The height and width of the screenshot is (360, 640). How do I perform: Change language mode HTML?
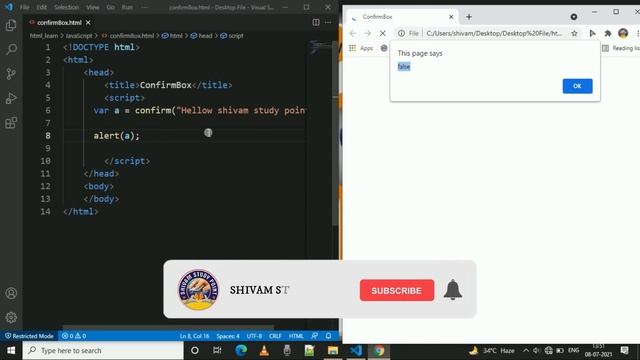click(296, 336)
